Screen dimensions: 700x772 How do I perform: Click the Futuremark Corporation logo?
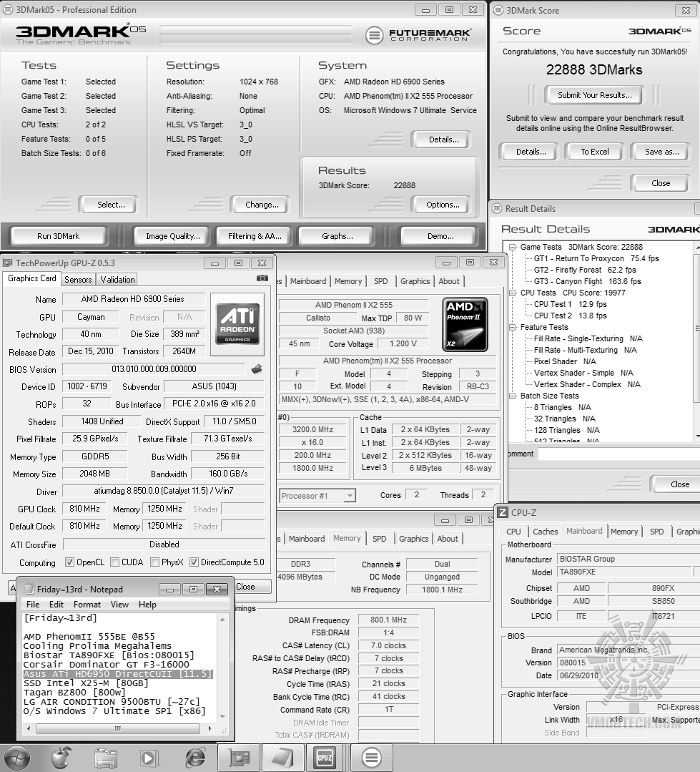[x=418, y=35]
